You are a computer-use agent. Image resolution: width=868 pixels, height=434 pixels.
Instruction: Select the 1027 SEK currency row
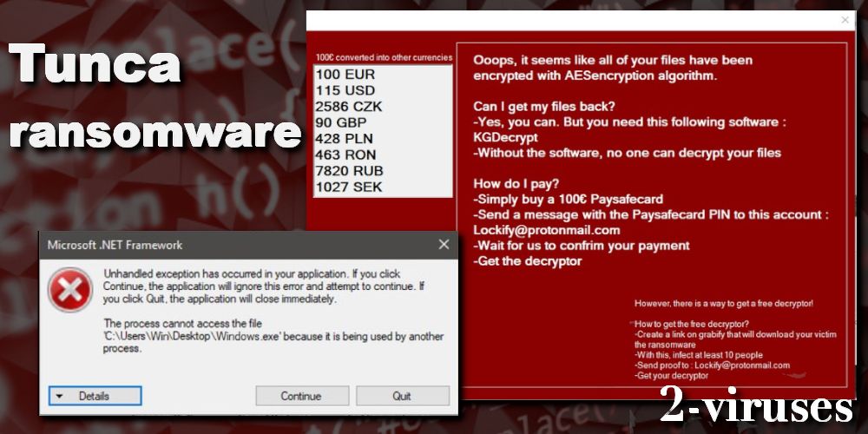coord(383,187)
